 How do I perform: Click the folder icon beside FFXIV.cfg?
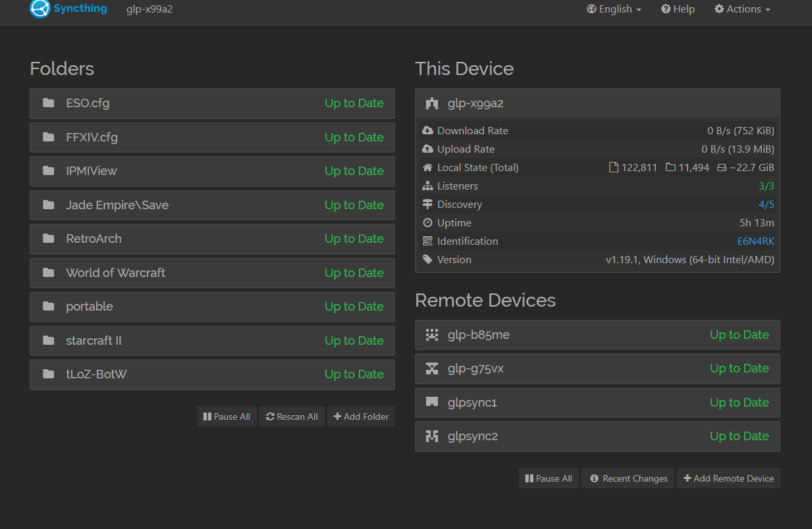pos(48,137)
